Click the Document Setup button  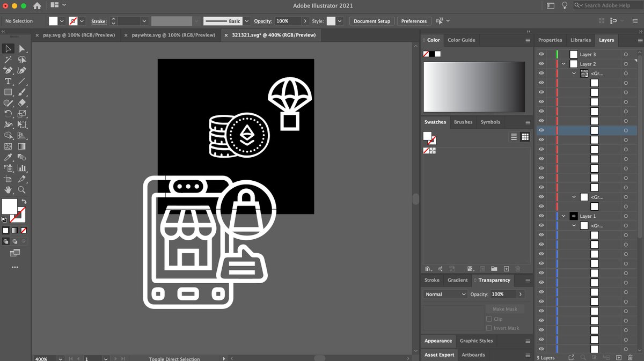(372, 21)
